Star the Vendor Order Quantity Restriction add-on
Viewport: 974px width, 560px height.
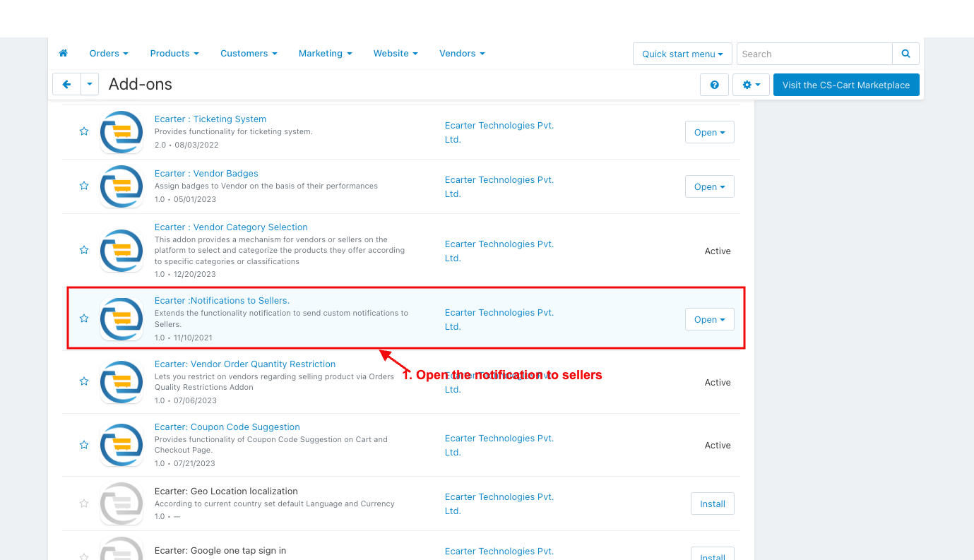click(84, 381)
